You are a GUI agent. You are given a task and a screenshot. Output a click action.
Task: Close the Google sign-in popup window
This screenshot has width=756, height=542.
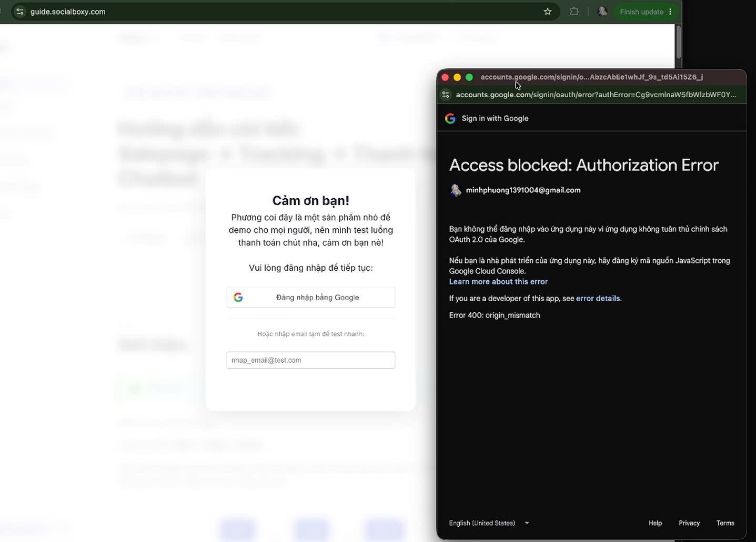pyautogui.click(x=445, y=77)
